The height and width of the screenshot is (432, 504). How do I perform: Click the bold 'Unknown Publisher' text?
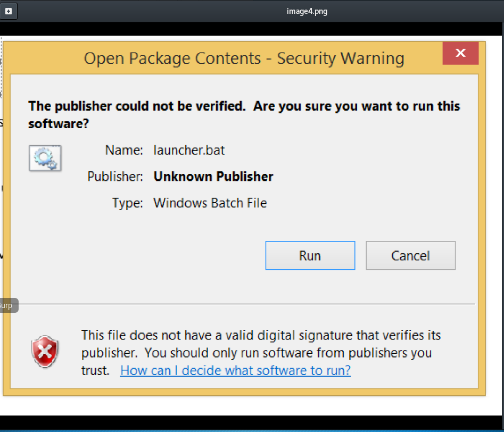(x=213, y=177)
